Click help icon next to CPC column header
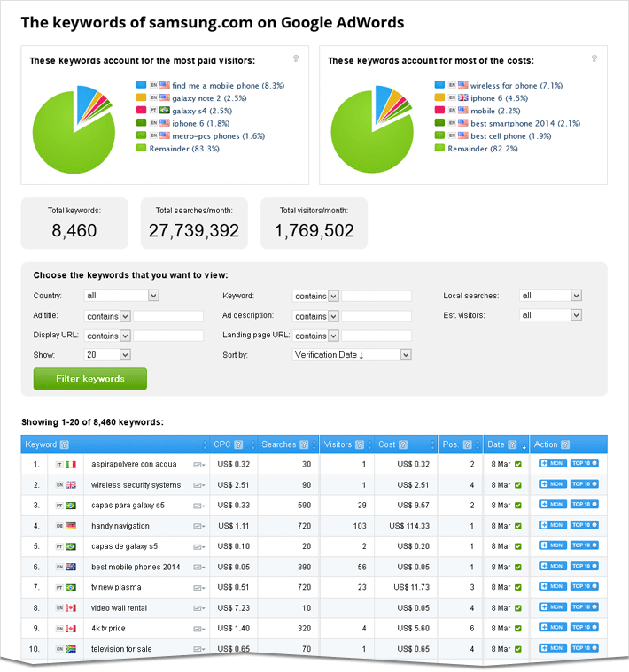 click(x=239, y=444)
